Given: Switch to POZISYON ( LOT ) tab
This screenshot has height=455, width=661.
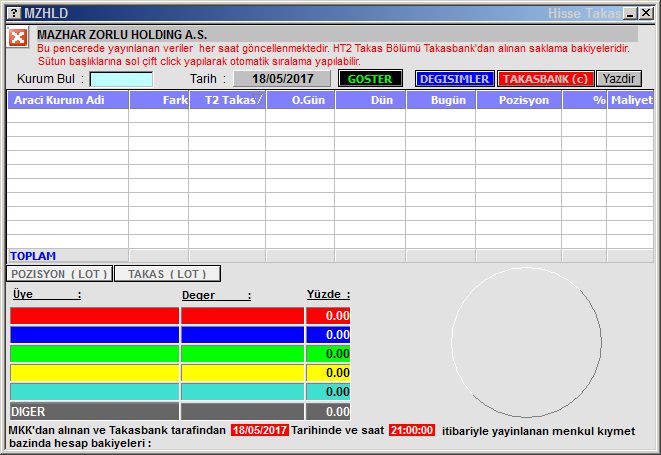Looking at the screenshot, I should click(59, 274).
